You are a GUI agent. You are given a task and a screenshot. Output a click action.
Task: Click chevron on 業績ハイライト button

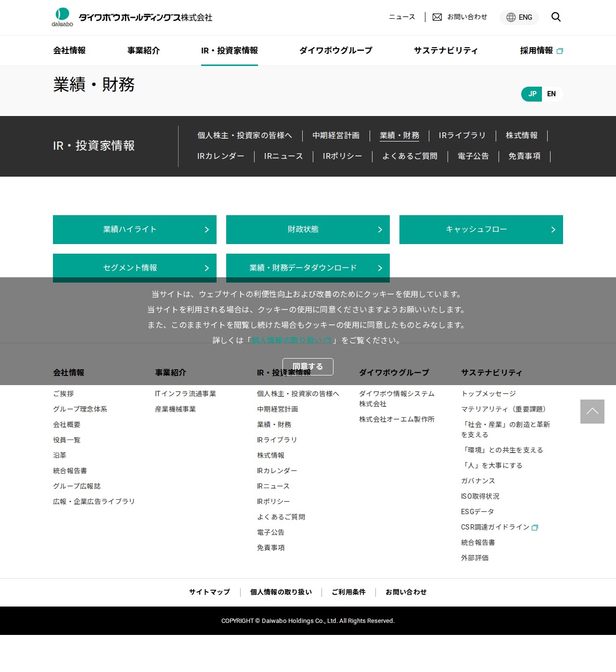pos(207,230)
